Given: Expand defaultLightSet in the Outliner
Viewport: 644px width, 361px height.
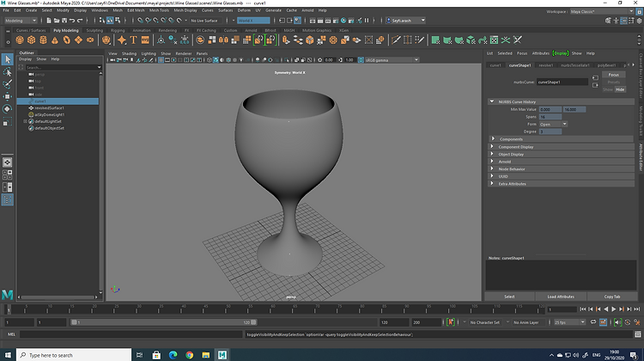Looking at the screenshot, I should [25, 121].
